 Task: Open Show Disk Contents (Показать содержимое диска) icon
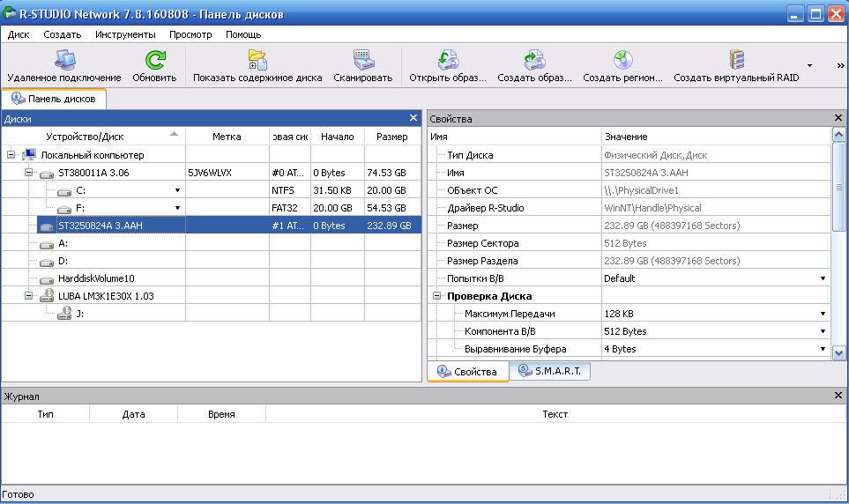[257, 60]
